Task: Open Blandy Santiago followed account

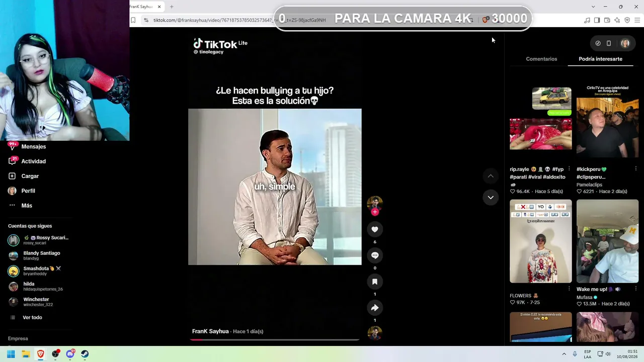Action: 34,255
